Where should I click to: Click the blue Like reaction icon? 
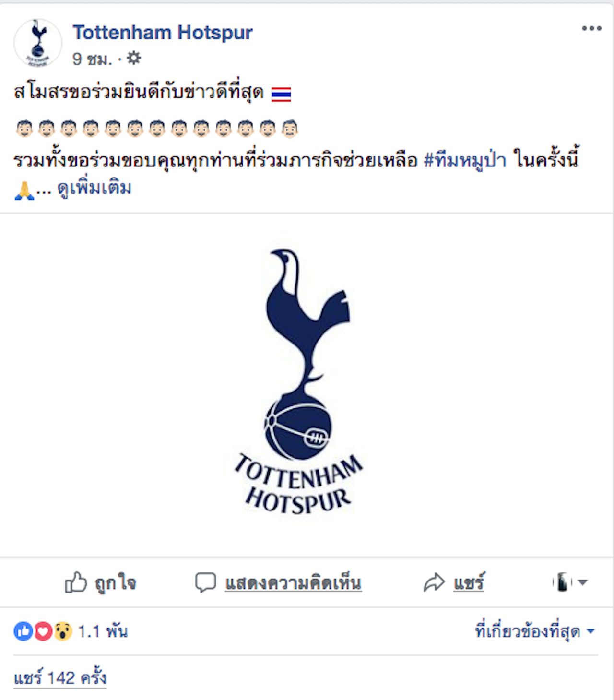coord(23,631)
